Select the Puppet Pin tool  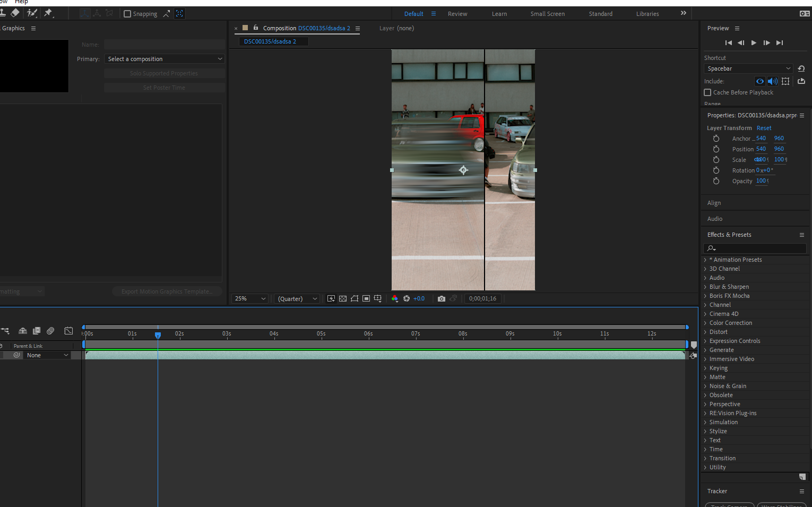pyautogui.click(x=48, y=13)
